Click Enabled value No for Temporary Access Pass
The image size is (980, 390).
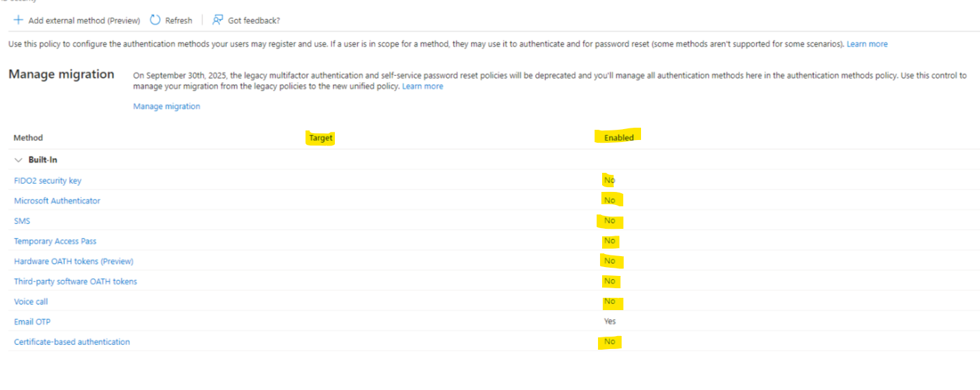pos(610,241)
